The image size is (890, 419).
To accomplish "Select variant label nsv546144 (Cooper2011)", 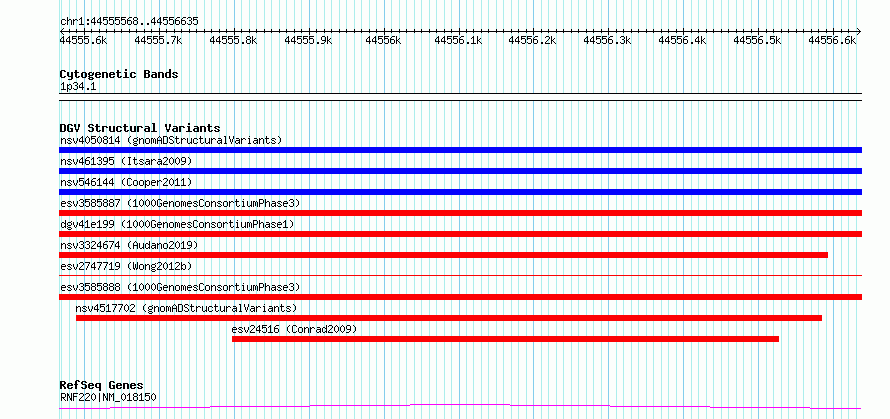I will 126,182.
